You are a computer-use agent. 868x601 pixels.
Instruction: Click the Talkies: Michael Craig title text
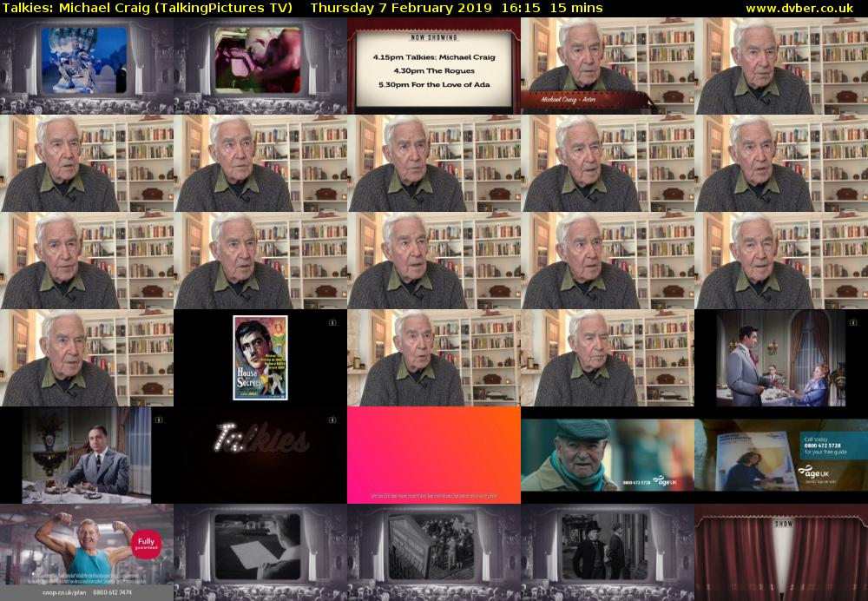(x=147, y=8)
